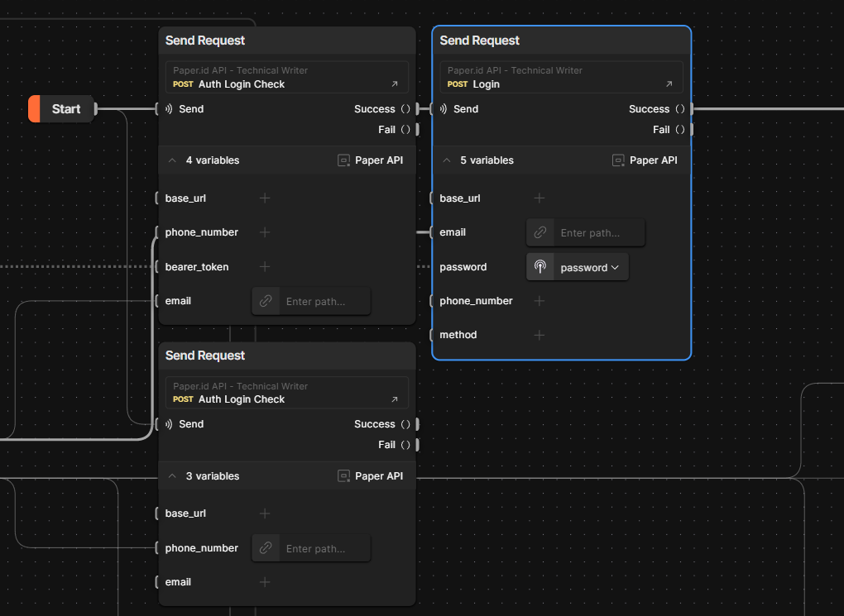844x616 pixels.
Task: Click the plus icon beside method
Action: click(539, 335)
